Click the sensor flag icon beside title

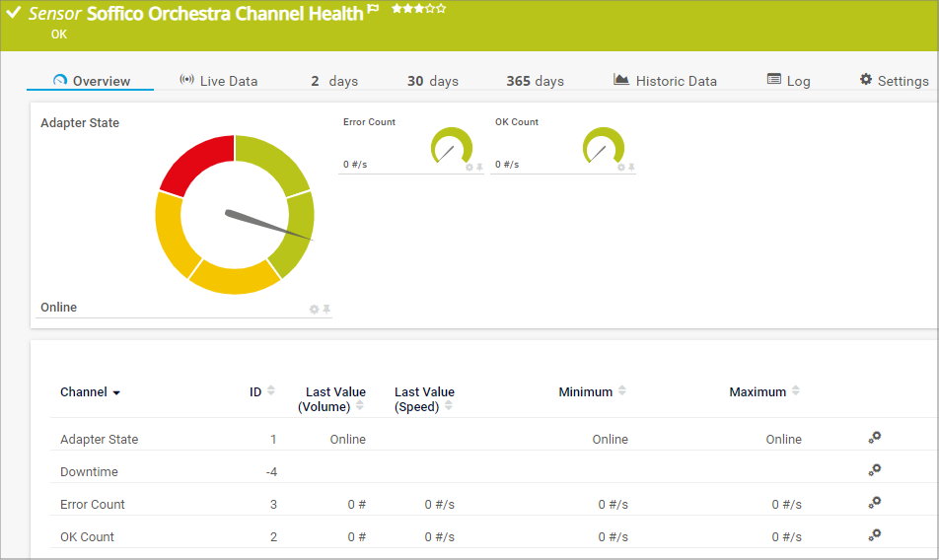[x=373, y=10]
